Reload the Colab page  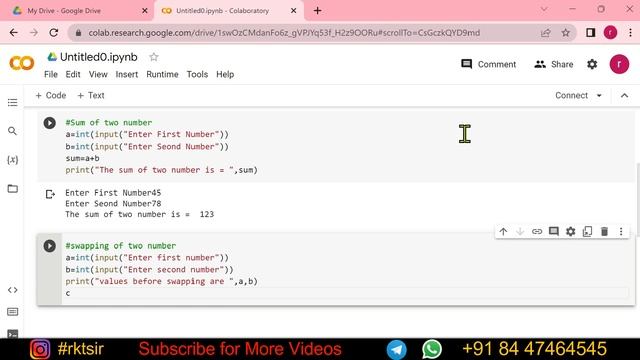point(53,33)
